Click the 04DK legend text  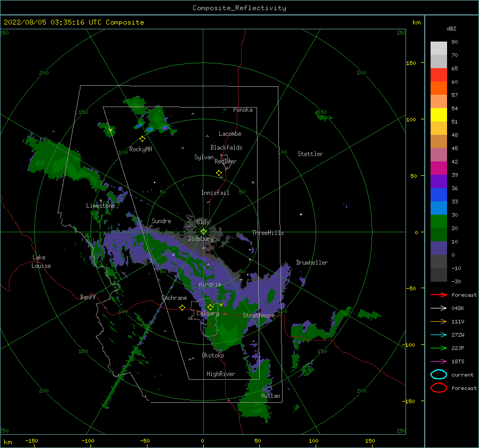458,308
